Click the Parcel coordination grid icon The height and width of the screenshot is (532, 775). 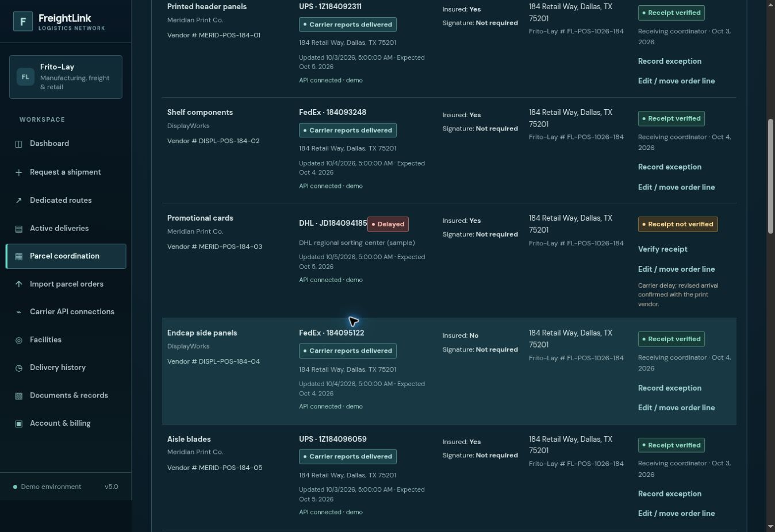[18, 256]
